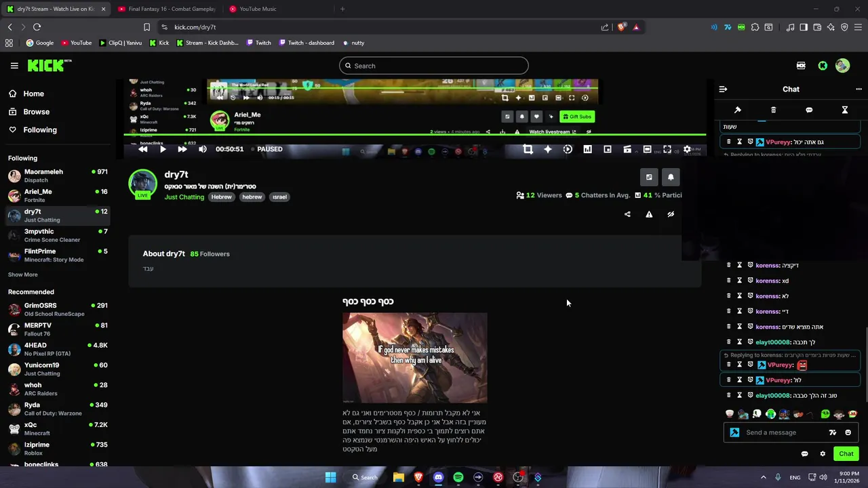Toggle dry7t notification bell
868x488 pixels.
pos(671,177)
